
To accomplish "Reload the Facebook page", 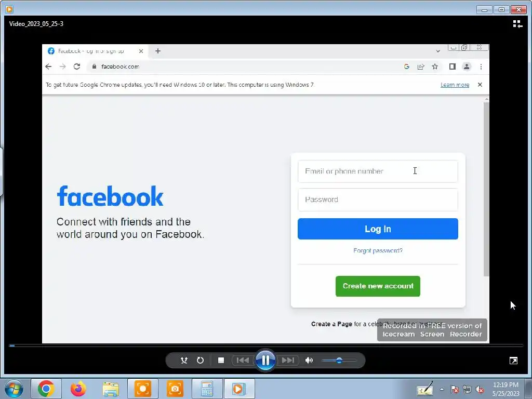I will pos(77,66).
